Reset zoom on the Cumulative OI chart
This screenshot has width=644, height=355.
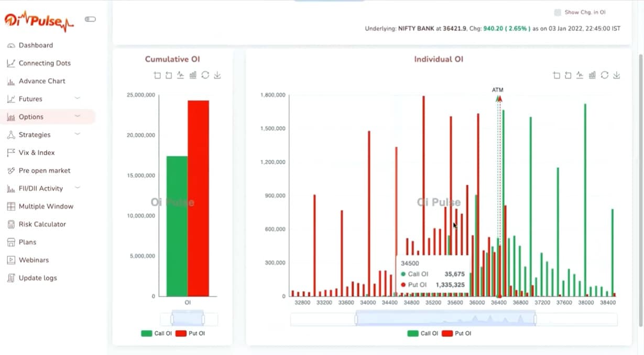[168, 75]
